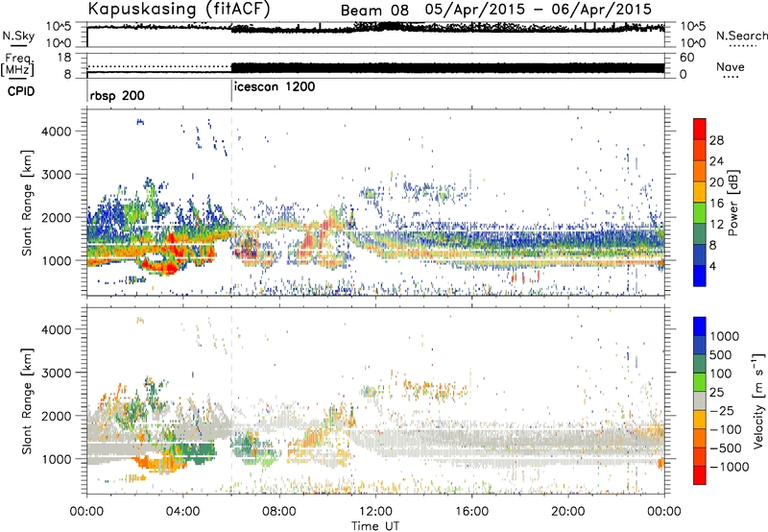
Task: Click the 'Time UT' axis title
Action: click(x=375, y=526)
